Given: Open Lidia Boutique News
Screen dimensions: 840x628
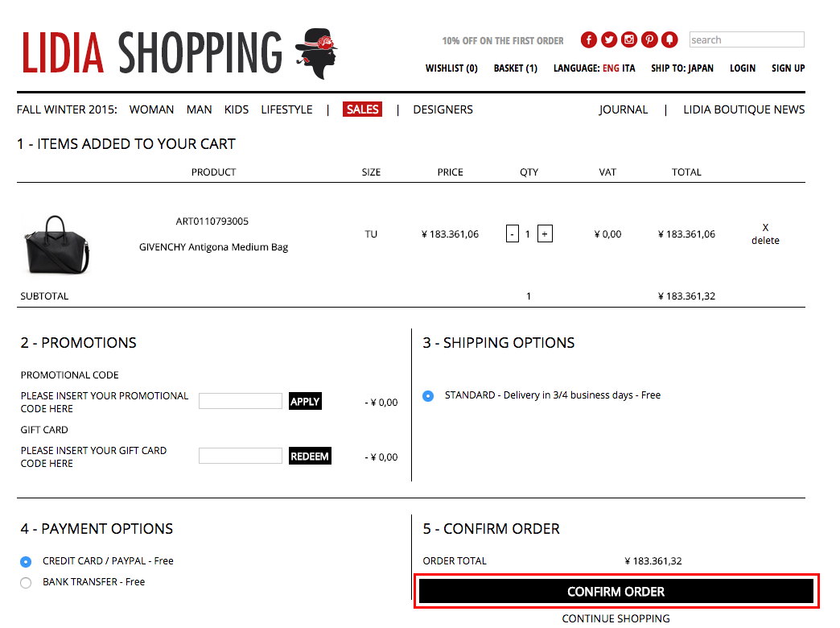Looking at the screenshot, I should [744, 109].
